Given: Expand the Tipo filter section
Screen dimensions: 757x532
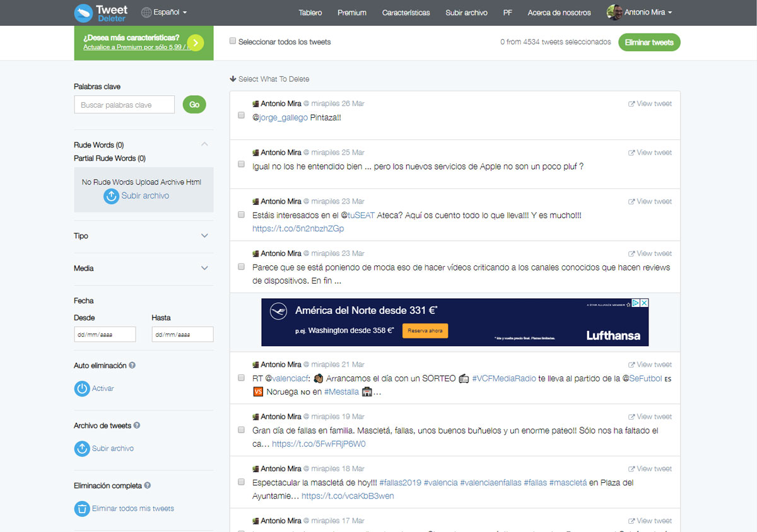Looking at the screenshot, I should click(x=204, y=236).
